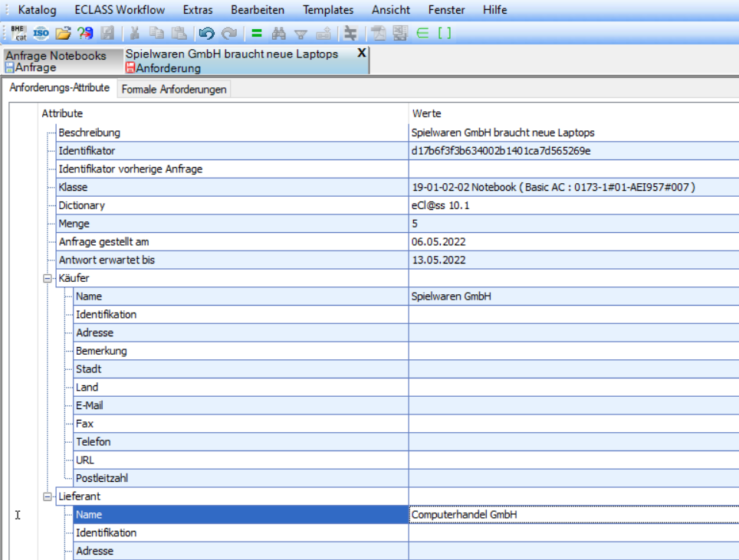Image resolution: width=739 pixels, height=560 pixels.
Task: Click the redo arrow icon
Action: click(x=228, y=33)
